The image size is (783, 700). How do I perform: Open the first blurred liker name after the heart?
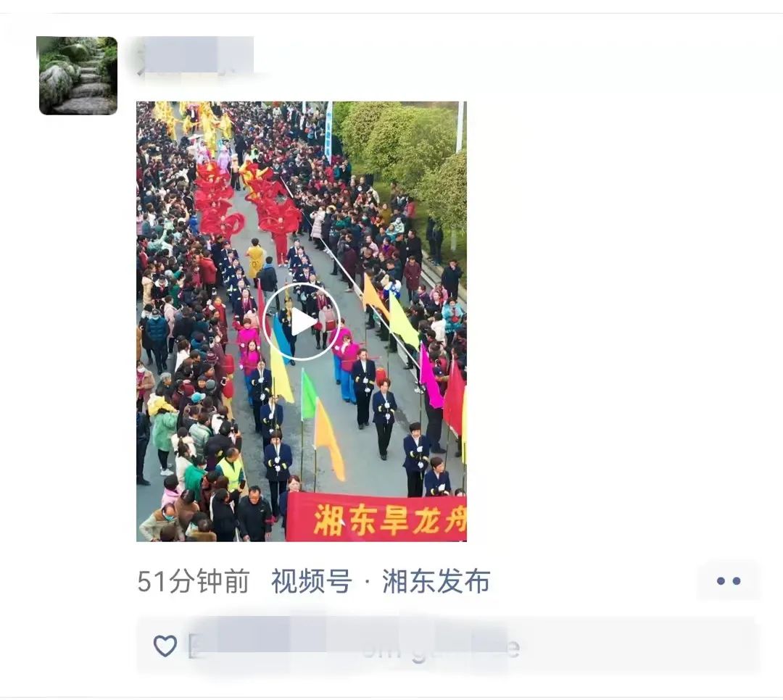[240, 646]
